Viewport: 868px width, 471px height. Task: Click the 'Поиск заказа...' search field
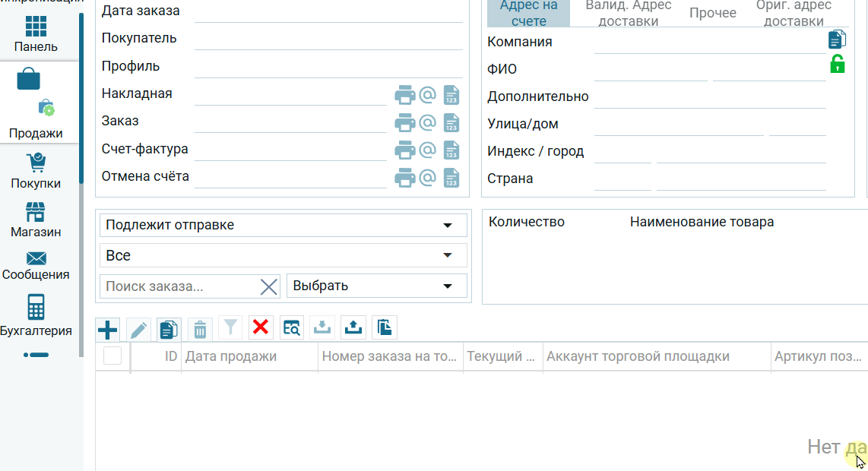pyautogui.click(x=179, y=286)
